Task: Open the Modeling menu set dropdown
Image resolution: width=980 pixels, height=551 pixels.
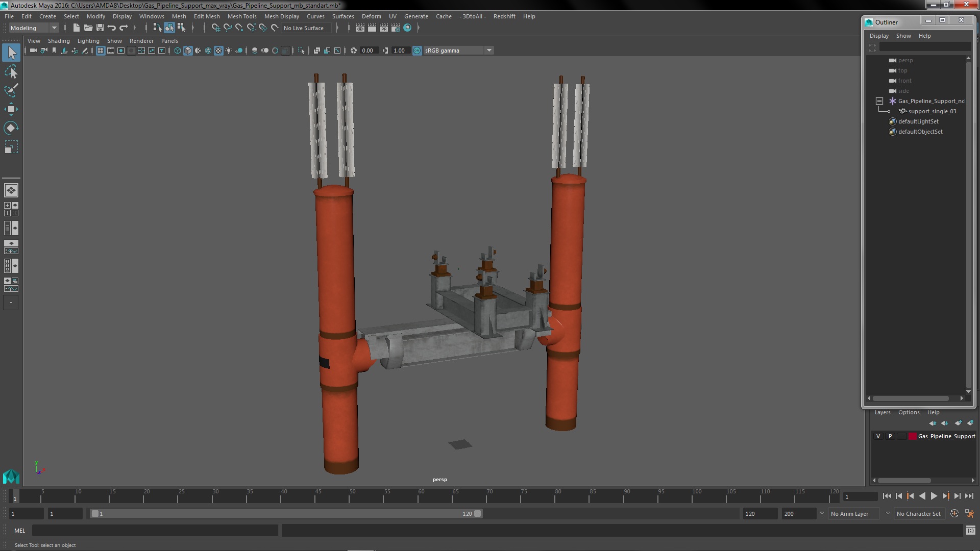Action: pos(34,28)
